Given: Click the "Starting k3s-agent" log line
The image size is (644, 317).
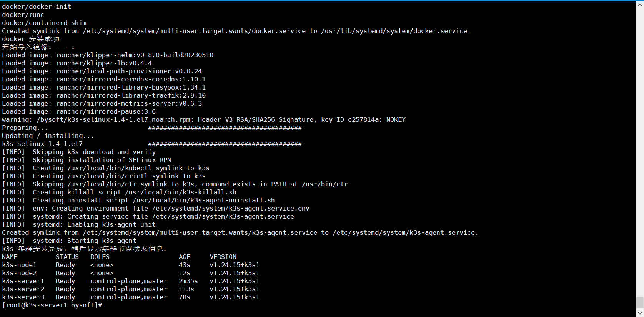Looking at the screenshot, I should [x=102, y=241].
